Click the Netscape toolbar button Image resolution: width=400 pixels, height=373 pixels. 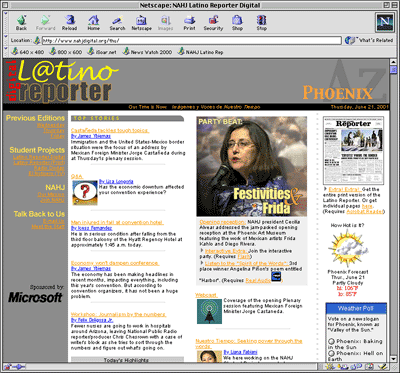click(x=142, y=23)
